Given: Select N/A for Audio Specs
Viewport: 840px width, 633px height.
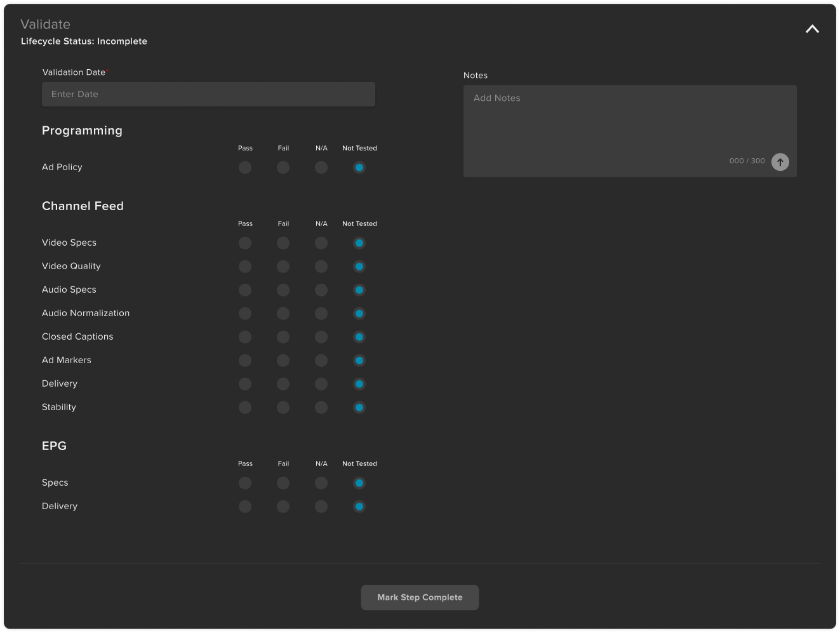Looking at the screenshot, I should coord(321,290).
